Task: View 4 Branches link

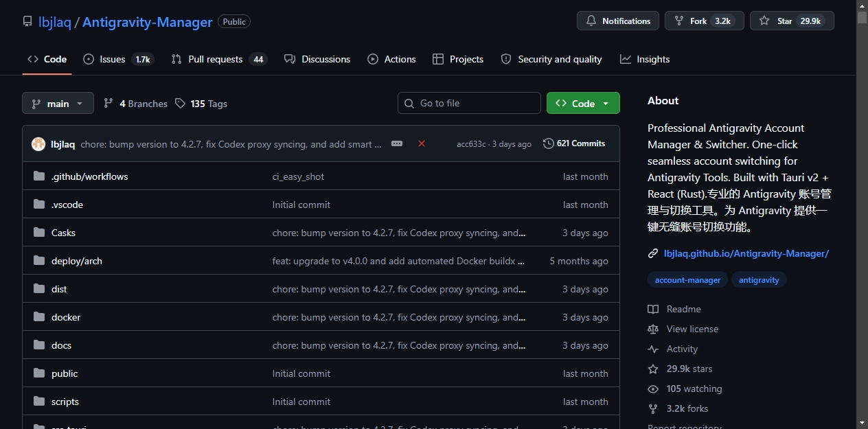Action: pyautogui.click(x=135, y=104)
